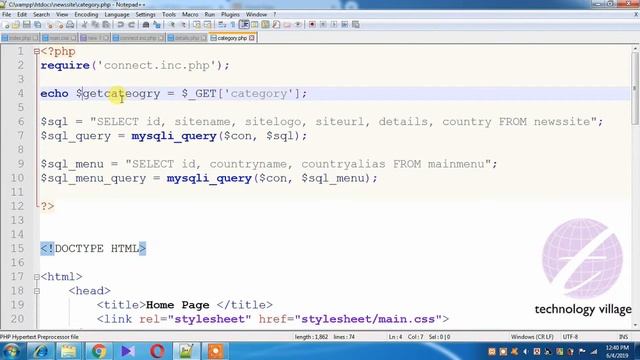Open Google Chrome from the taskbar
640x360 pixels.
98,351
